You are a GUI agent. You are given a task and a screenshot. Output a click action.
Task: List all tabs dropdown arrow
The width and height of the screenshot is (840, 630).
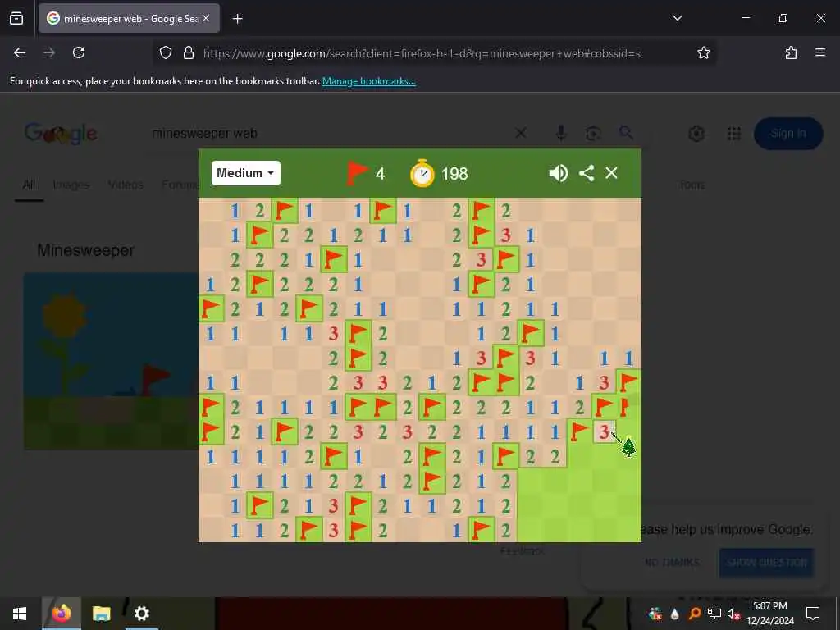(677, 18)
